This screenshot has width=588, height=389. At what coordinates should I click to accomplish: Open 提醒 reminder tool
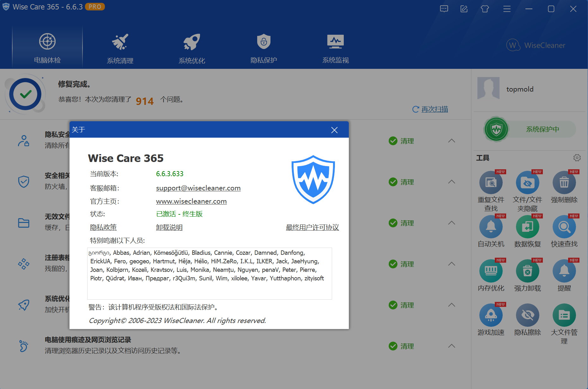coord(564,275)
